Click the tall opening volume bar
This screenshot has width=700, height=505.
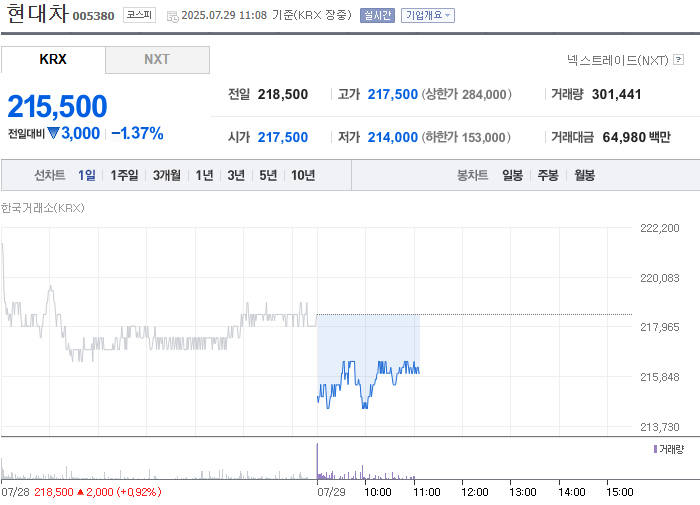[317, 461]
